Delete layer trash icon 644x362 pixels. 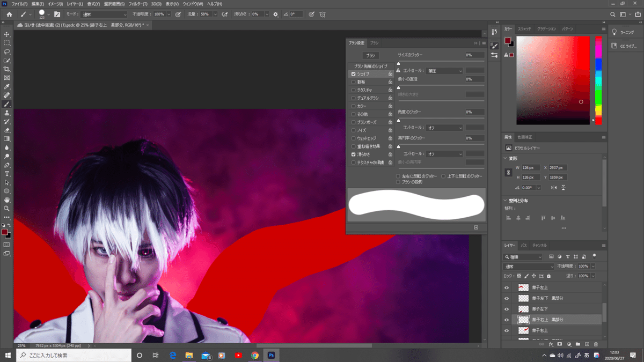click(596, 344)
